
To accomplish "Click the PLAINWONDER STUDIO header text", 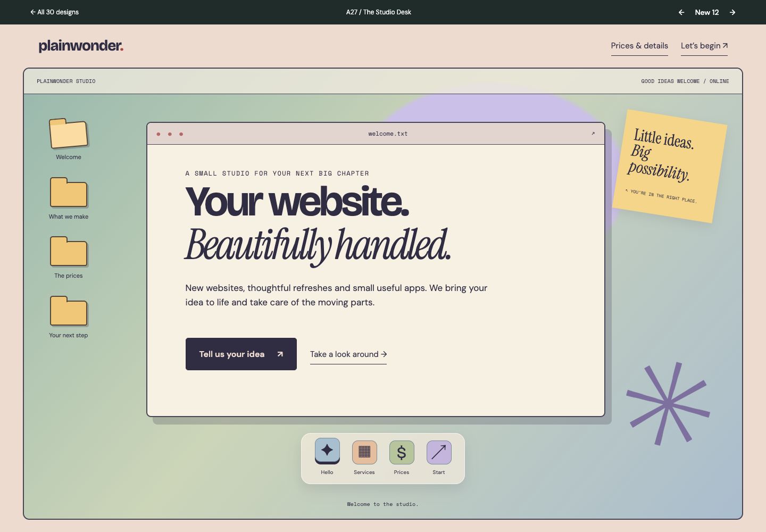I will tap(66, 81).
